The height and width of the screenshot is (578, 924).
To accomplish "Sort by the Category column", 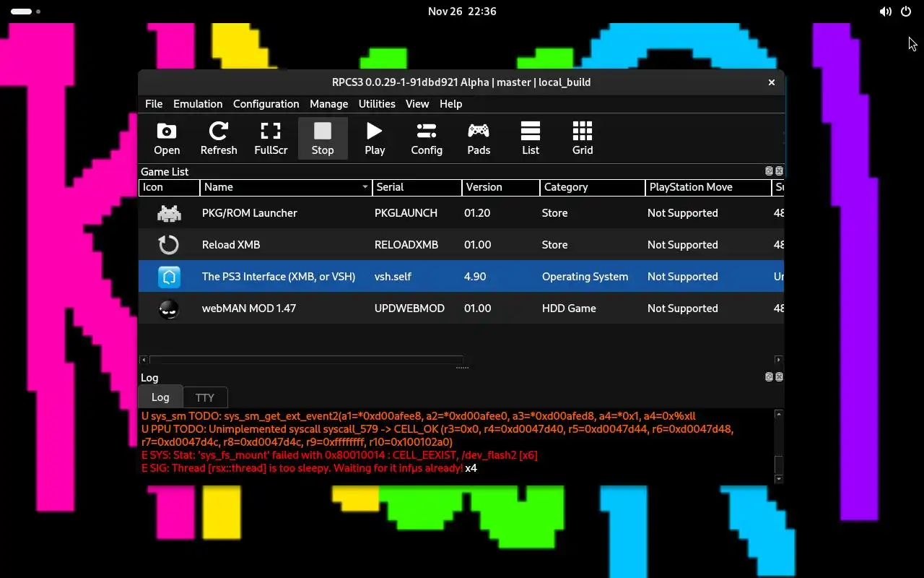I will tap(593, 187).
